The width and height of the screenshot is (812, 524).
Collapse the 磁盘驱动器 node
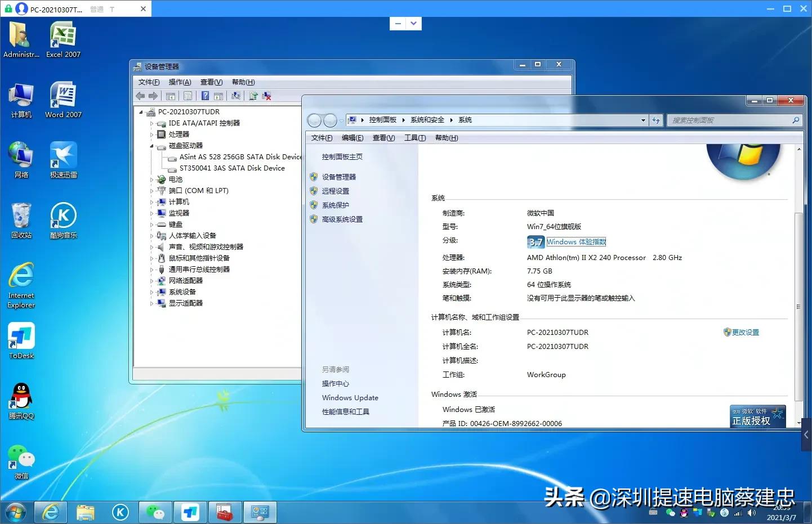151,146
